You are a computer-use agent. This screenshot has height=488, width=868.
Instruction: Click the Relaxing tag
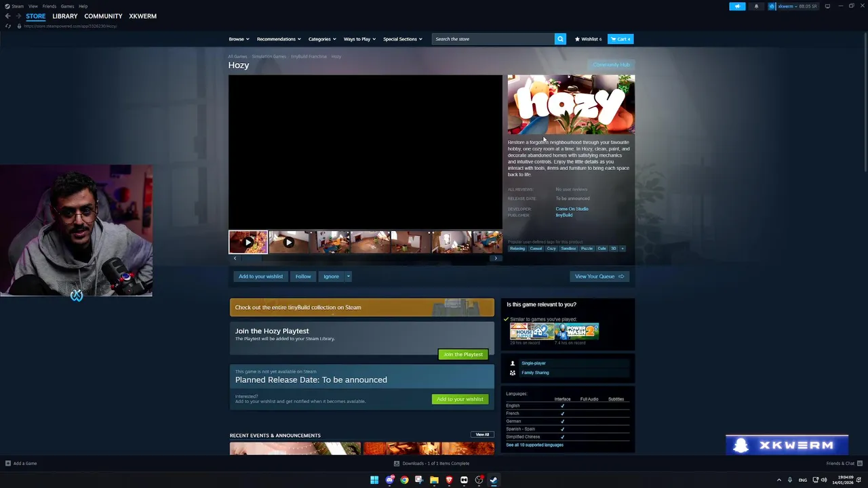(x=517, y=248)
